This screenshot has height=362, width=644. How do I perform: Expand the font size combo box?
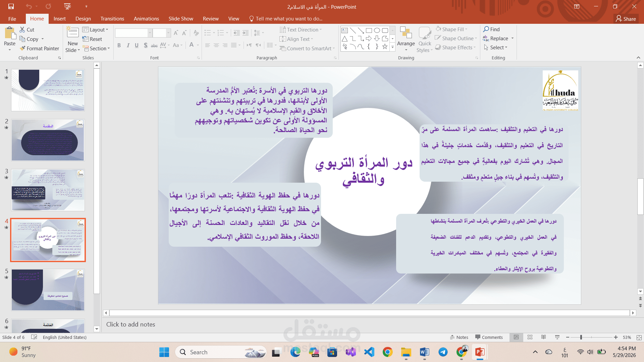point(168,33)
